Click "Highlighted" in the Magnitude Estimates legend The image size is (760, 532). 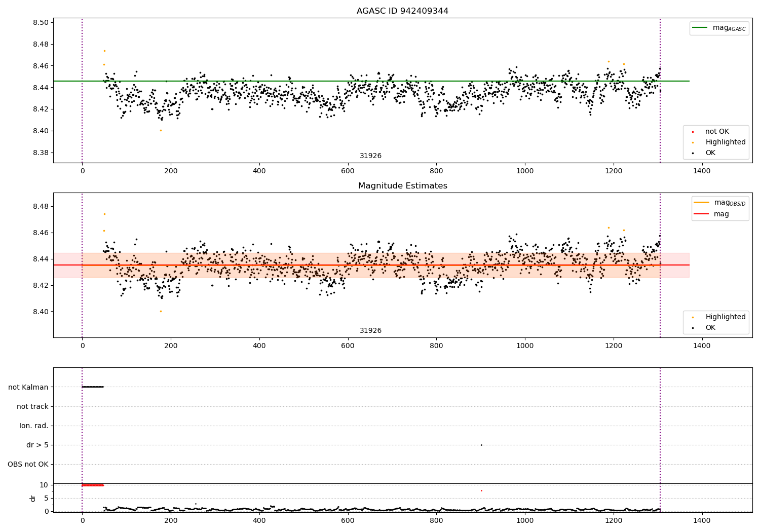tap(726, 317)
